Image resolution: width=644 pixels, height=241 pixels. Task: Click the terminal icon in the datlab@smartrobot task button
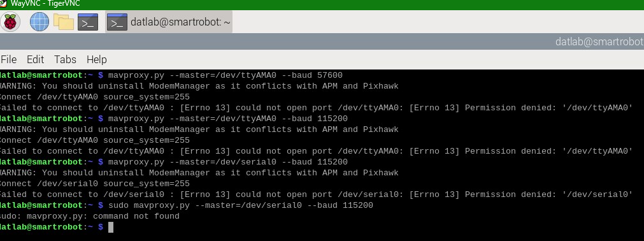(117, 22)
